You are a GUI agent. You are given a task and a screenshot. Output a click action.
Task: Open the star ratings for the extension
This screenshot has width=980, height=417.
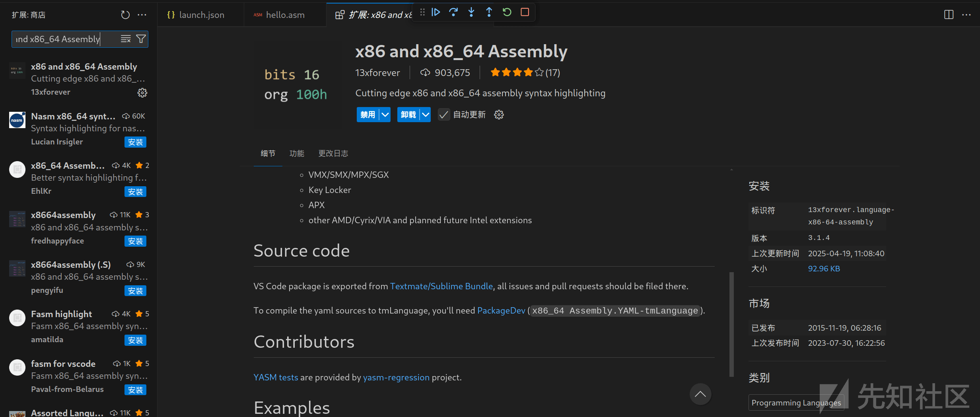click(525, 73)
